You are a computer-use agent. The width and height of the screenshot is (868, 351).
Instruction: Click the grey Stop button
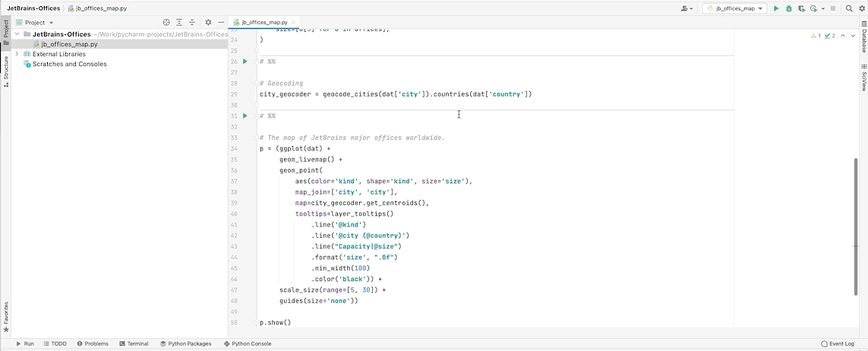pyautogui.click(x=832, y=8)
